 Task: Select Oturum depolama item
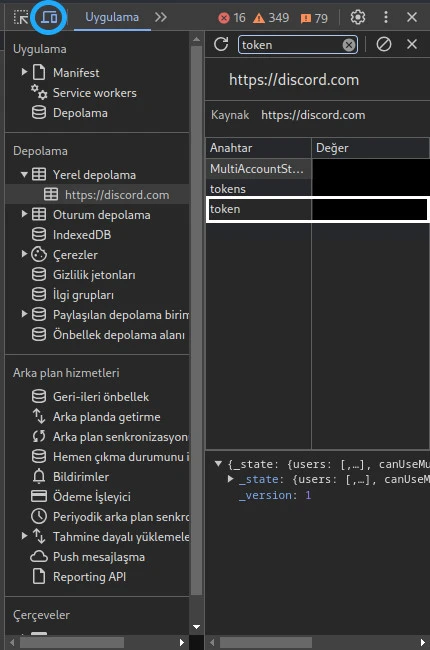(x=102, y=215)
